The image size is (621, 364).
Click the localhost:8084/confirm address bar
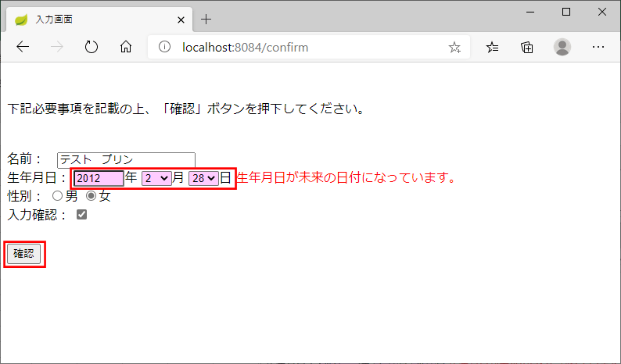309,47
